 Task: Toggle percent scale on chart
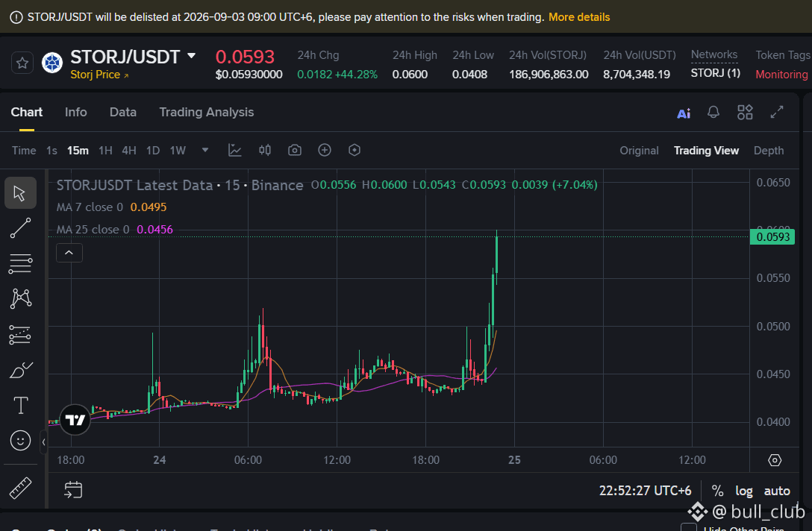[x=717, y=491]
